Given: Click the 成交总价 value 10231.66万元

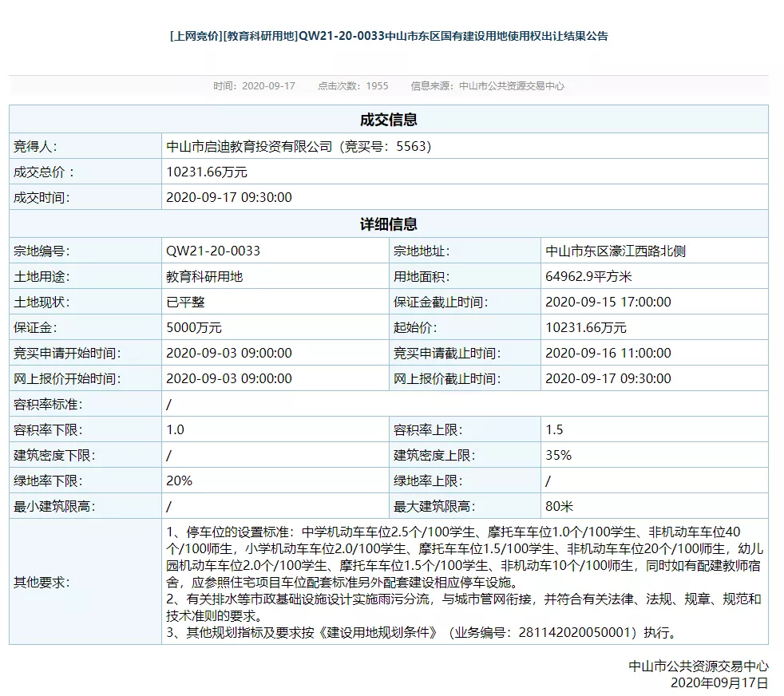Looking at the screenshot, I should (x=207, y=172).
